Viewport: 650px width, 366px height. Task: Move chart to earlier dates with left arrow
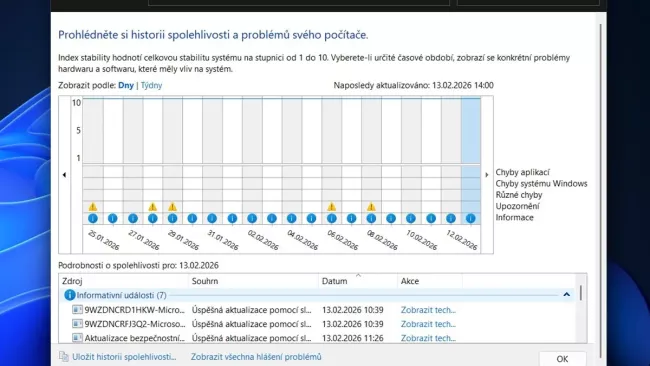64,175
